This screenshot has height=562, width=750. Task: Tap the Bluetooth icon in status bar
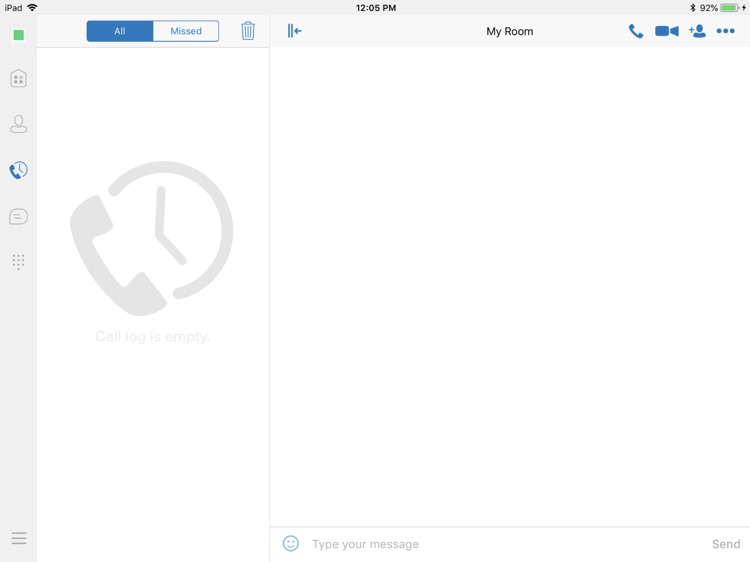point(692,8)
